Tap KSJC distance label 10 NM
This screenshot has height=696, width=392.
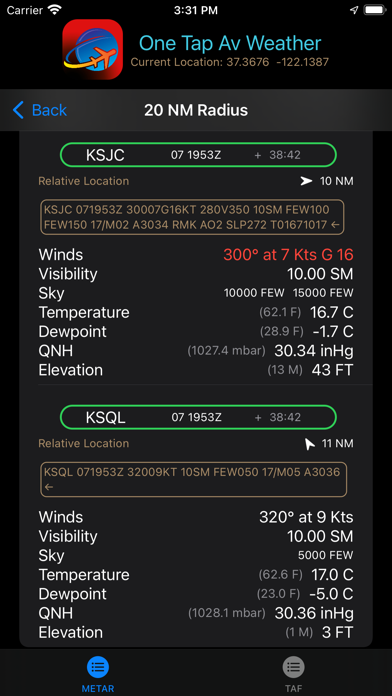pos(337,181)
